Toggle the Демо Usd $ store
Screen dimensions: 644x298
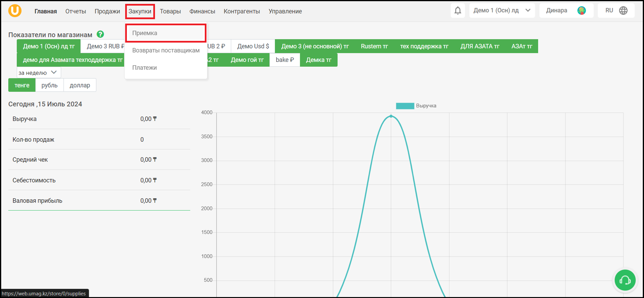point(253,46)
